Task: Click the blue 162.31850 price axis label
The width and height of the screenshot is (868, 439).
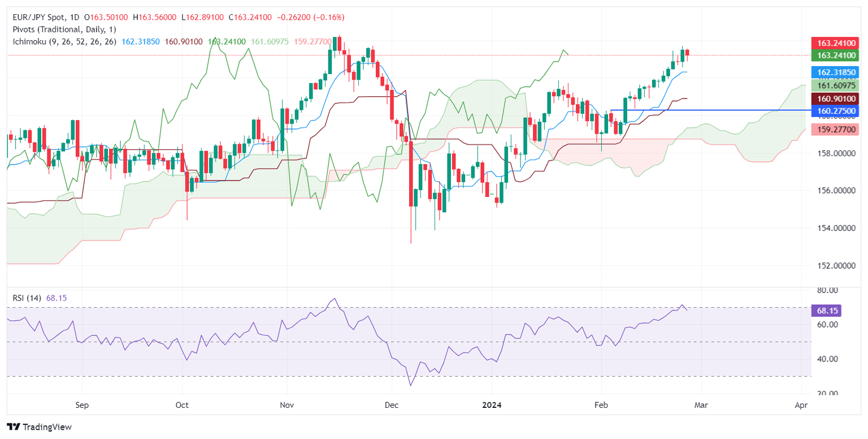Action: tap(835, 72)
